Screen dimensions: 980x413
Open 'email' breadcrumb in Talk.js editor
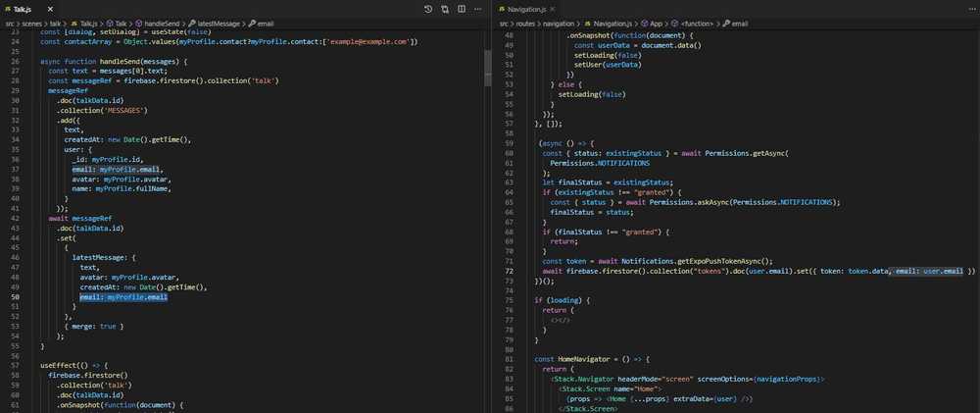click(x=261, y=24)
